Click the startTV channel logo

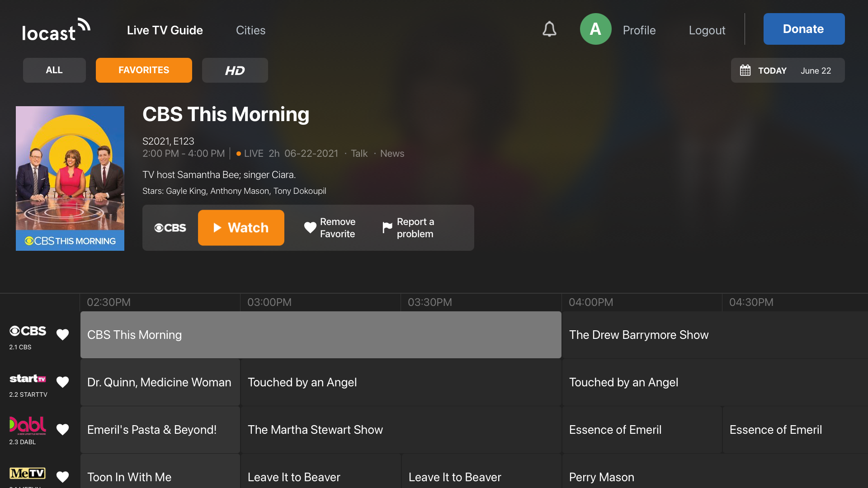tap(27, 379)
